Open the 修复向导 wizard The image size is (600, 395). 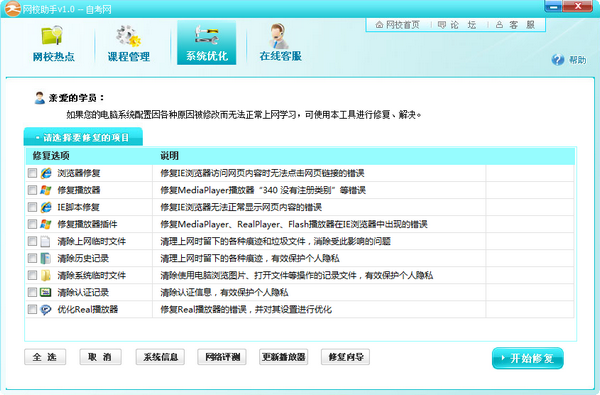pos(346,357)
